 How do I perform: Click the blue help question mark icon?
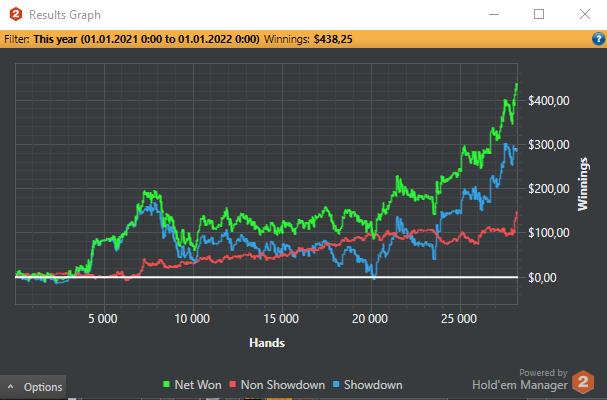(x=598, y=39)
